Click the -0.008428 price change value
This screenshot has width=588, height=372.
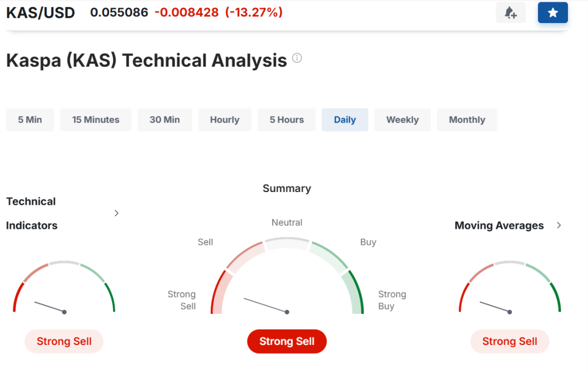(187, 13)
